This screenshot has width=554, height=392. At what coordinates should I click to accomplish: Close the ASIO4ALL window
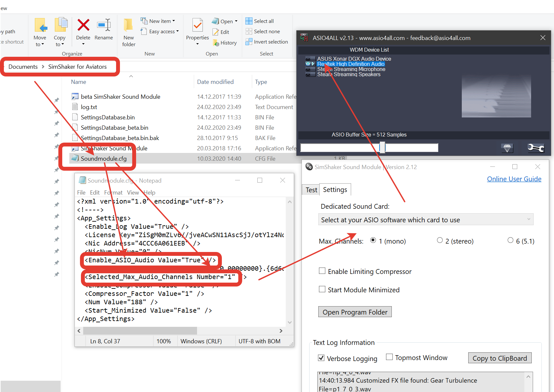coord(543,38)
